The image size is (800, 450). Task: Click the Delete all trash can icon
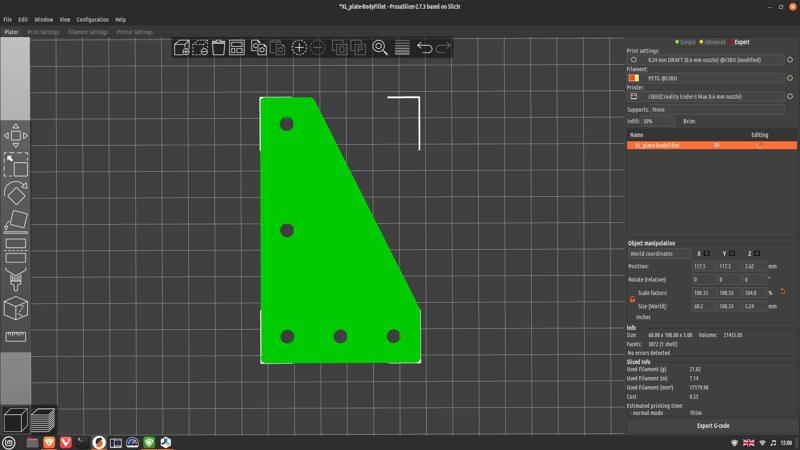[218, 48]
